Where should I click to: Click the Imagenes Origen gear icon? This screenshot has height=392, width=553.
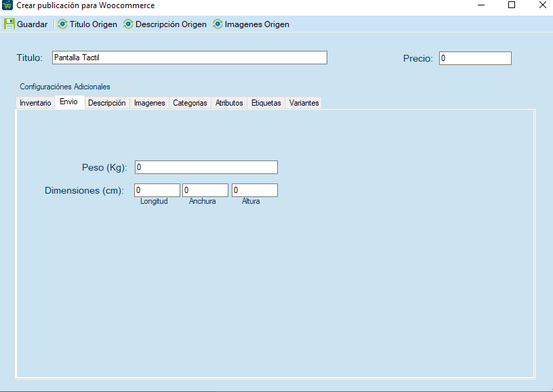tap(218, 24)
